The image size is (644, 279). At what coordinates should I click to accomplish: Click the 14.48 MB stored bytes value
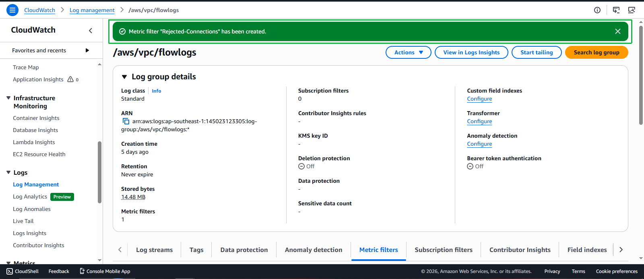click(133, 197)
